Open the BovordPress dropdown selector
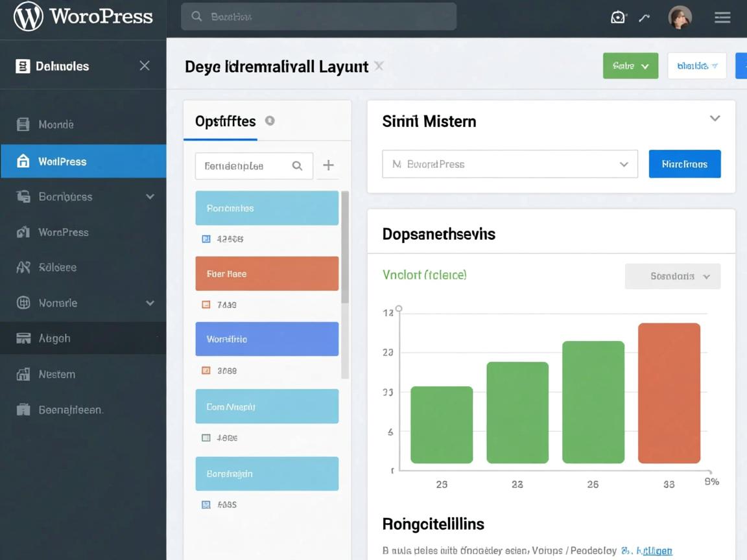Image resolution: width=747 pixels, height=560 pixels. pos(510,164)
